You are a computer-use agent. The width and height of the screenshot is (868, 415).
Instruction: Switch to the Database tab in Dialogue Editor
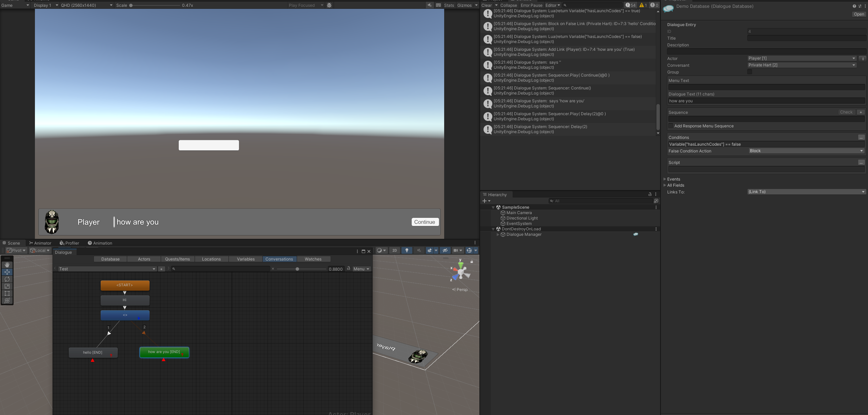pos(111,259)
